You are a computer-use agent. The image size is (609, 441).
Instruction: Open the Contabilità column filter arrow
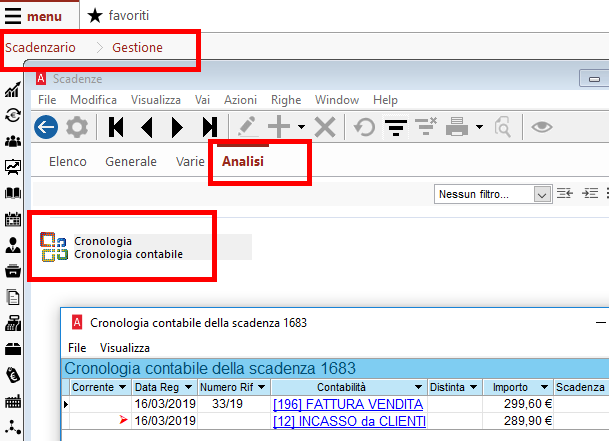click(x=418, y=387)
